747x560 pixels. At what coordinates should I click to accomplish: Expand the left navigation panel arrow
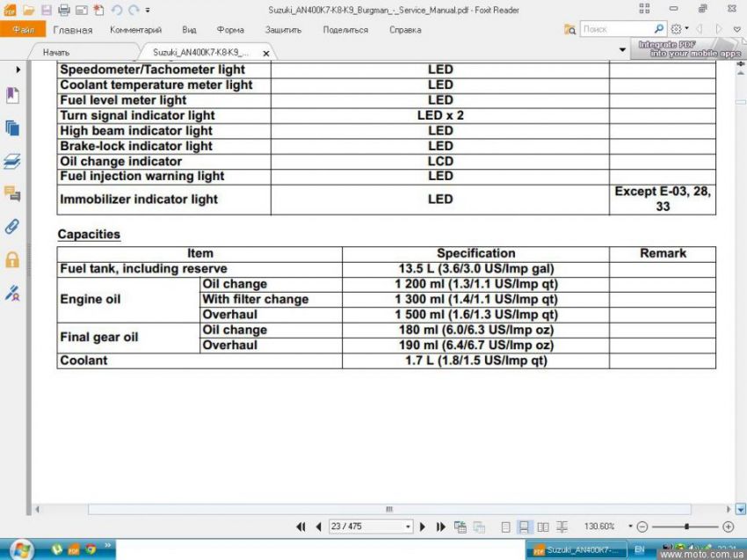pos(18,69)
